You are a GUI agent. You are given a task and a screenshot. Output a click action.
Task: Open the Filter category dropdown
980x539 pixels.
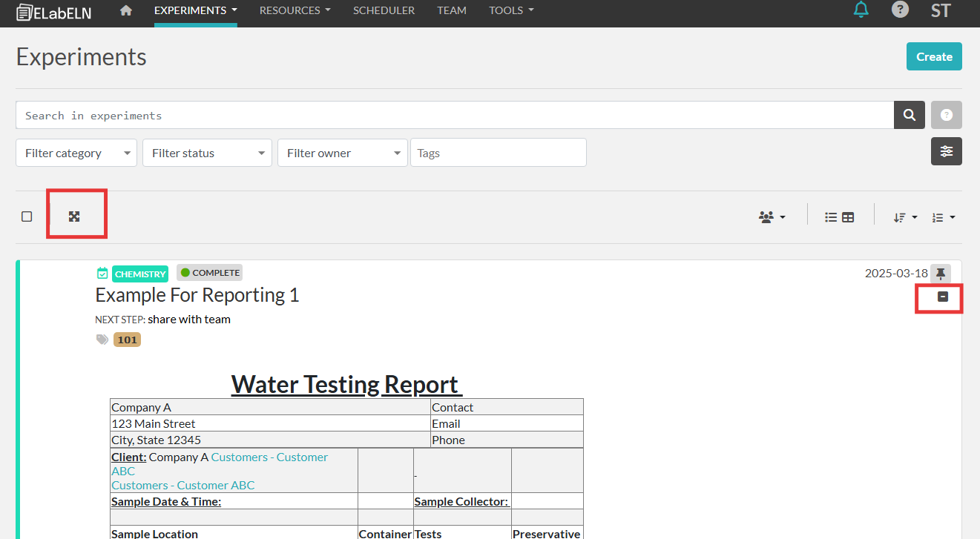pos(76,153)
